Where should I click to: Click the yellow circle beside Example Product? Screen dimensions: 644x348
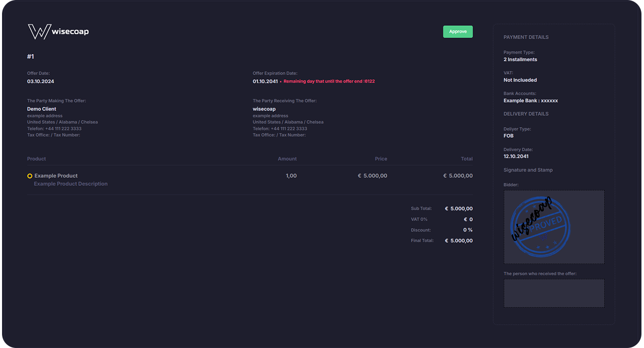[x=29, y=176]
